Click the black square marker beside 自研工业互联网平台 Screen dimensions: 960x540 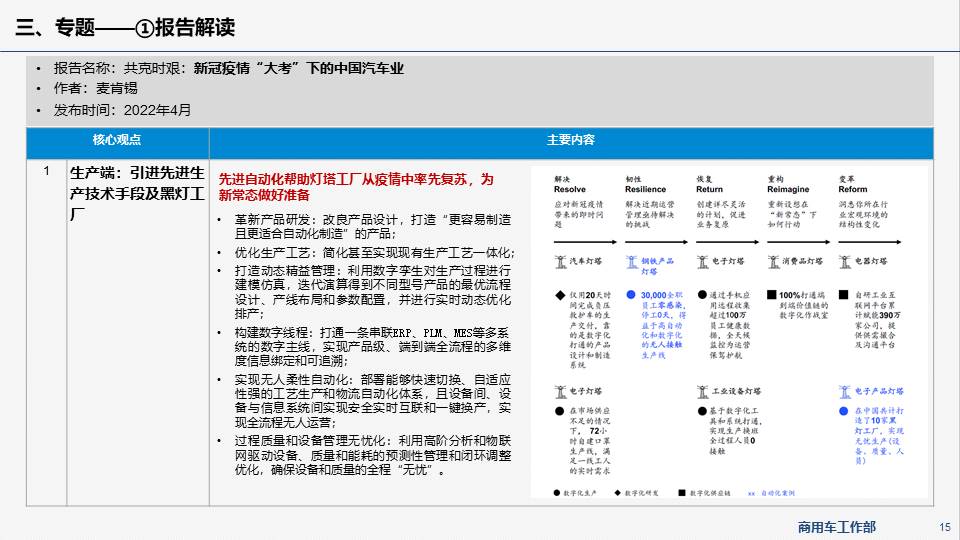click(844, 295)
